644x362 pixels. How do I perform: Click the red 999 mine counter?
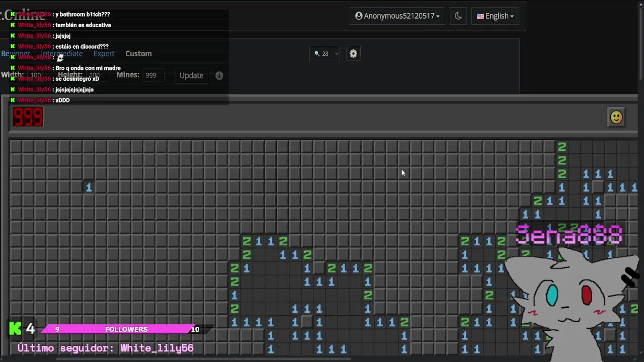(x=28, y=117)
